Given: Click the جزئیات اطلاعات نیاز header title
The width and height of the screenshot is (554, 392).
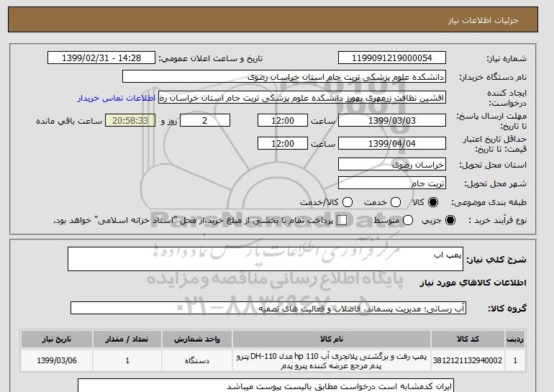Looking at the screenshot, I should pos(483,20).
